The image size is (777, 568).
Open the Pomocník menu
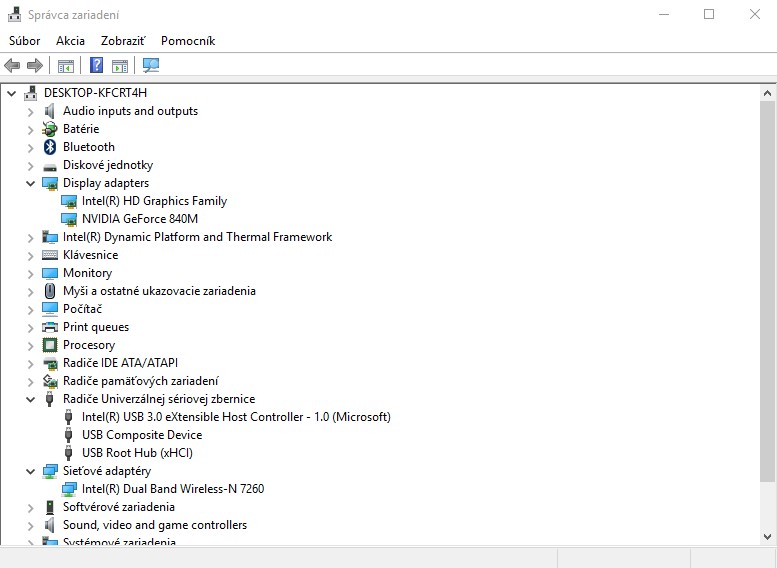(188, 41)
